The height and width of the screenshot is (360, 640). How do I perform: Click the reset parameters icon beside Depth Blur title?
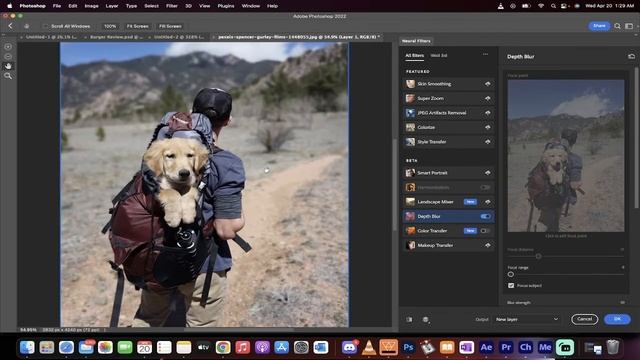coord(631,56)
